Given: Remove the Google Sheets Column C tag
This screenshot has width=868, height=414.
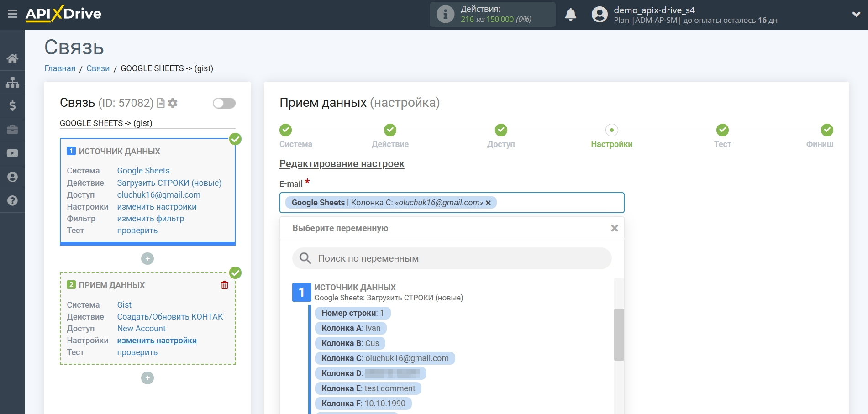Looking at the screenshot, I should coord(489,203).
